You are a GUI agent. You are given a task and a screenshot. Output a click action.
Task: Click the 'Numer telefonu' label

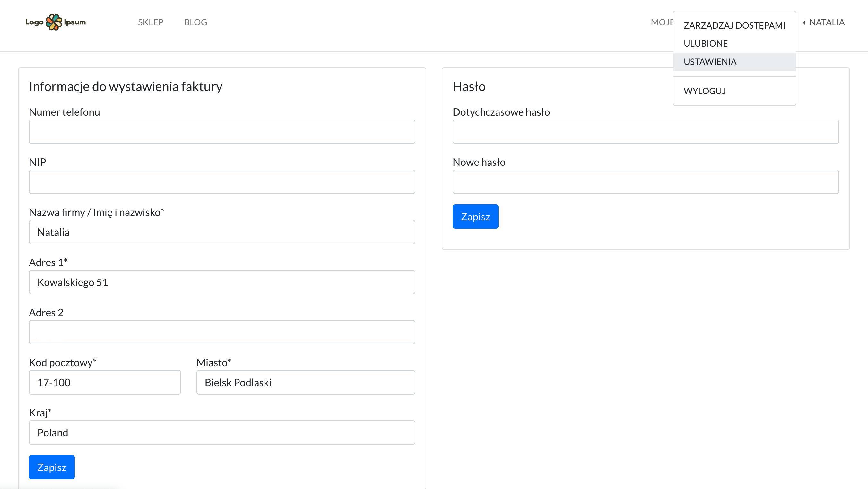(64, 112)
